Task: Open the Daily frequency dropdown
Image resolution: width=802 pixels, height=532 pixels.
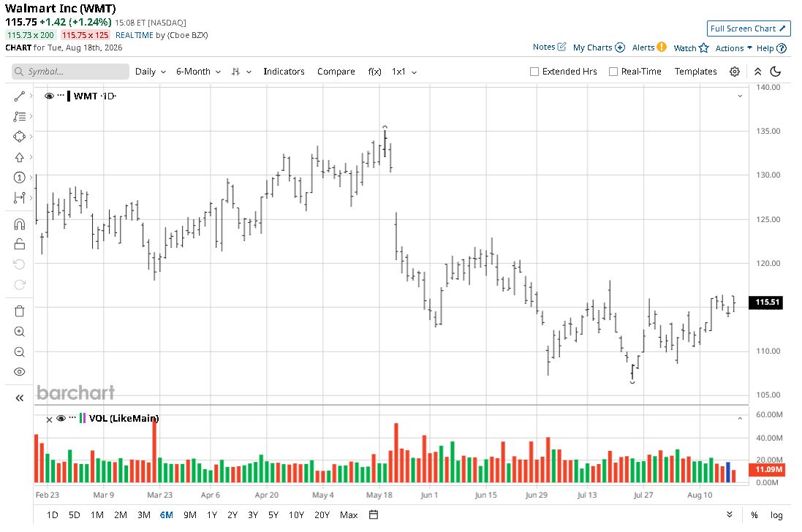Action: pos(151,72)
